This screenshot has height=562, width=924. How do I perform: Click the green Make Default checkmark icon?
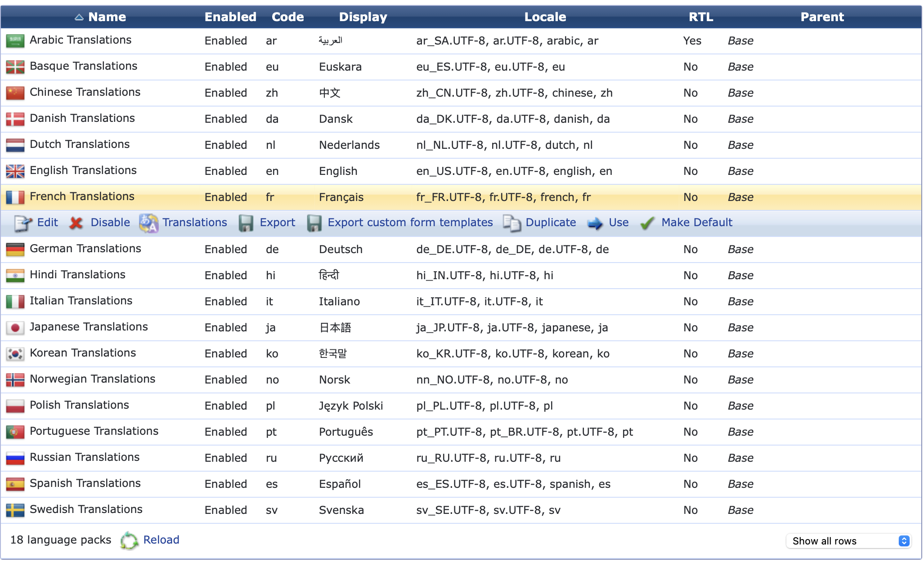coord(647,223)
